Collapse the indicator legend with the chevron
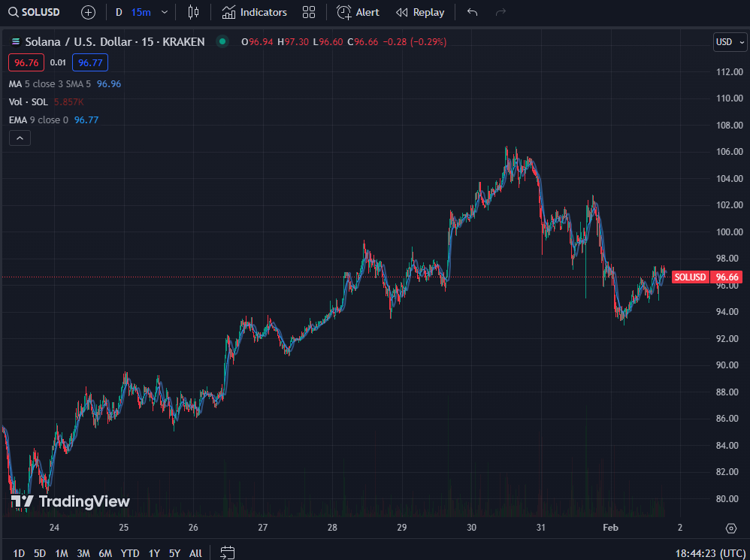The image size is (750, 560). pyautogui.click(x=20, y=138)
